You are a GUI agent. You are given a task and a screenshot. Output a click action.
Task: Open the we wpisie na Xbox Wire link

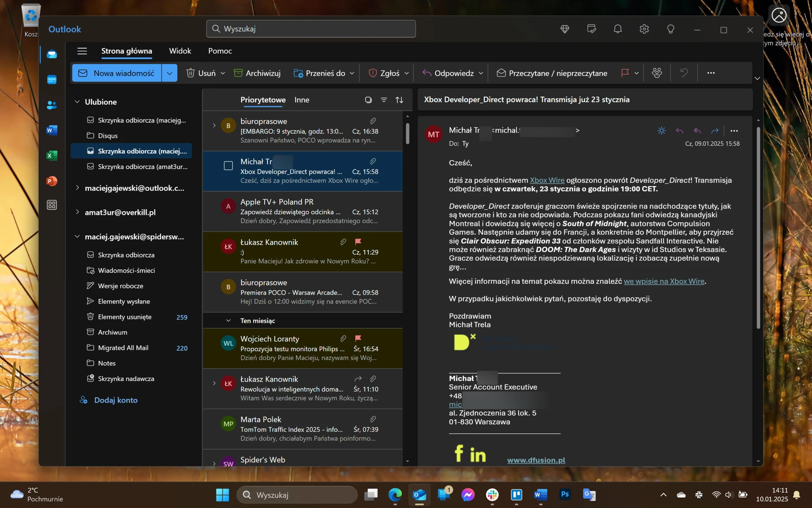(664, 281)
